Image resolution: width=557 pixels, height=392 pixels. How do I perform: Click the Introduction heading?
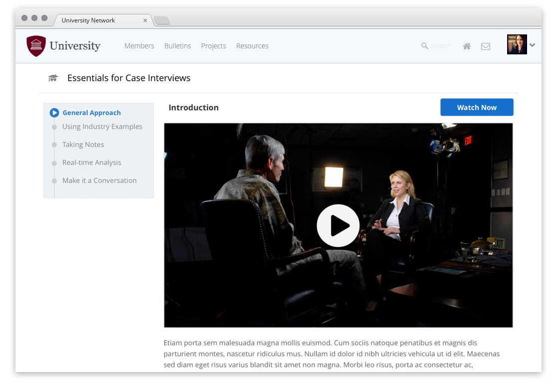coord(194,108)
